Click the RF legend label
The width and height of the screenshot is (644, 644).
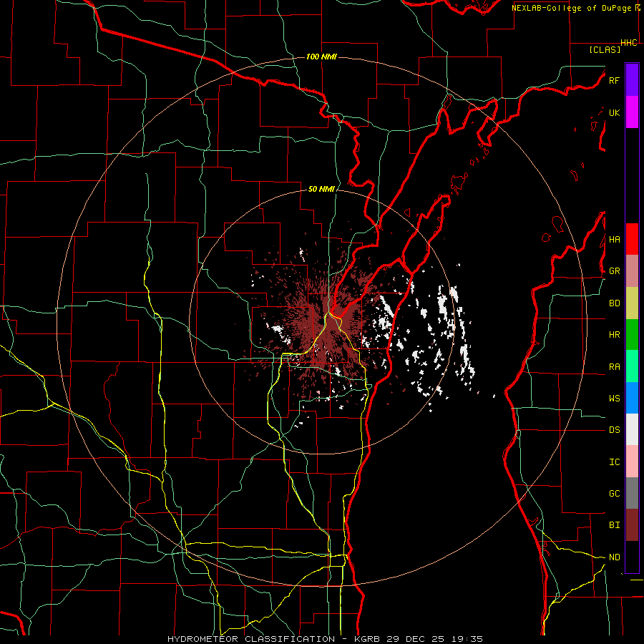click(614, 80)
